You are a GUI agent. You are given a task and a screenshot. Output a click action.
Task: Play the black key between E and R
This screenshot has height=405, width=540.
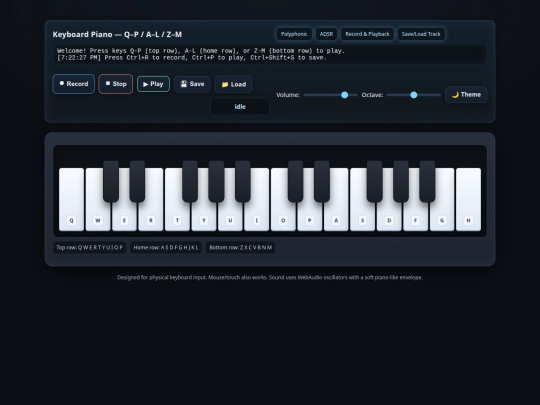pyautogui.click(x=137, y=181)
